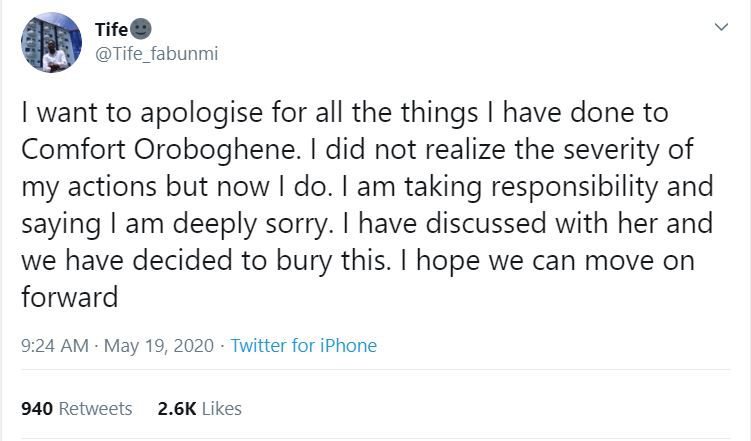
Task: View the 2.6K Likes list
Action: point(200,408)
